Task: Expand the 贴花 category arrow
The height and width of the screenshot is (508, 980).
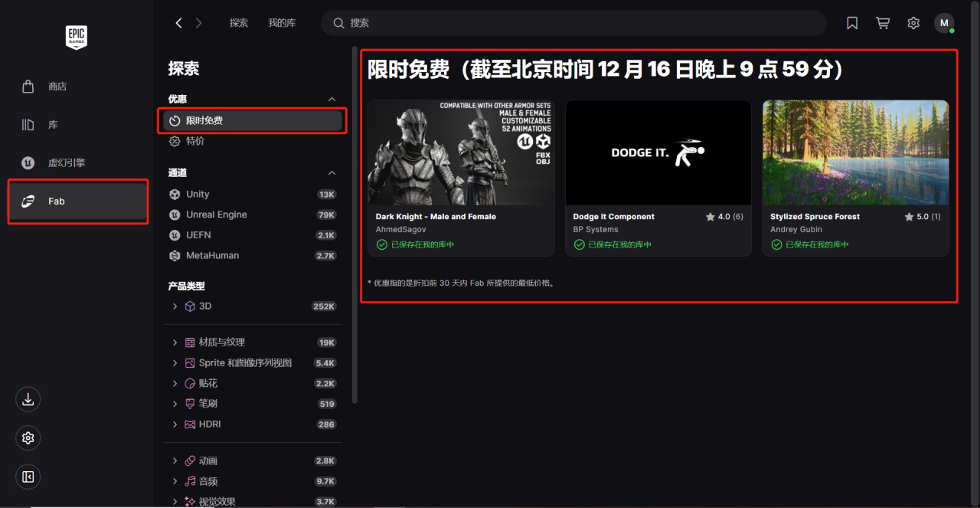Action: pyautogui.click(x=175, y=383)
